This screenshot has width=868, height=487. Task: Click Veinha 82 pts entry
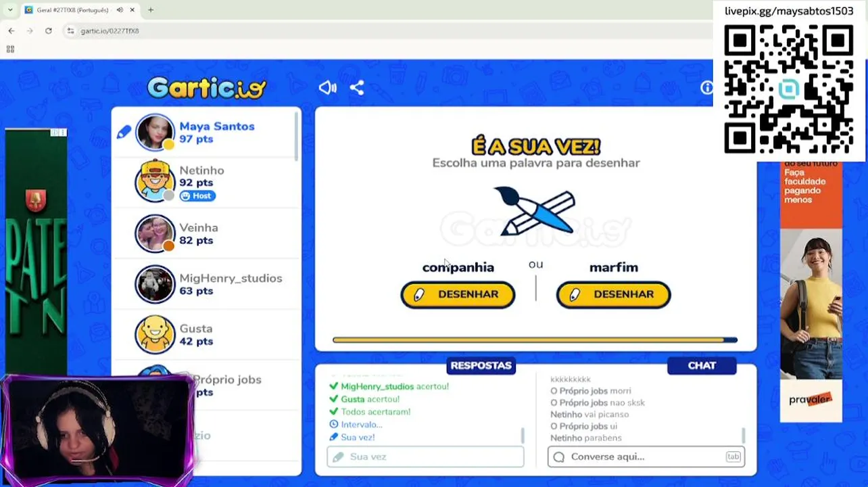pos(206,233)
